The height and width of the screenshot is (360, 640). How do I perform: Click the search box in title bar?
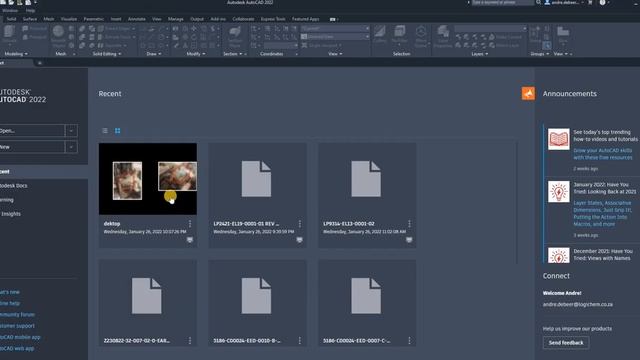(x=502, y=2)
